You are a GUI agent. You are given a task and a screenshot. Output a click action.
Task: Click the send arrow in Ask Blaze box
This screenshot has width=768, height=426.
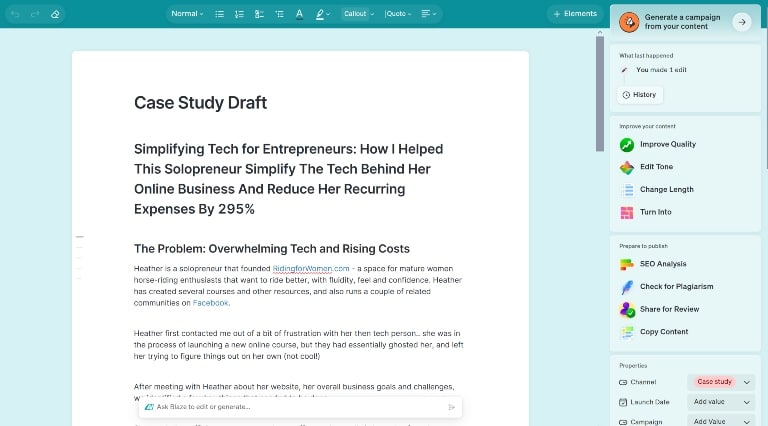click(452, 407)
